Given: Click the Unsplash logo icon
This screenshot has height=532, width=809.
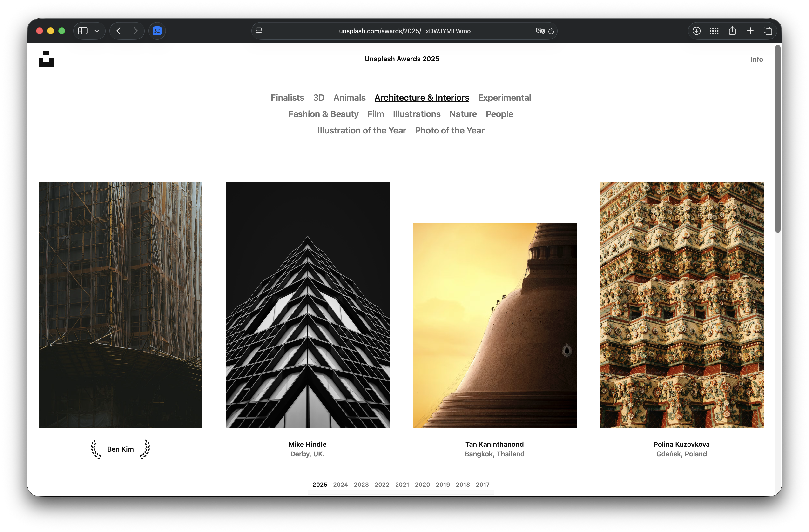Looking at the screenshot, I should point(46,59).
